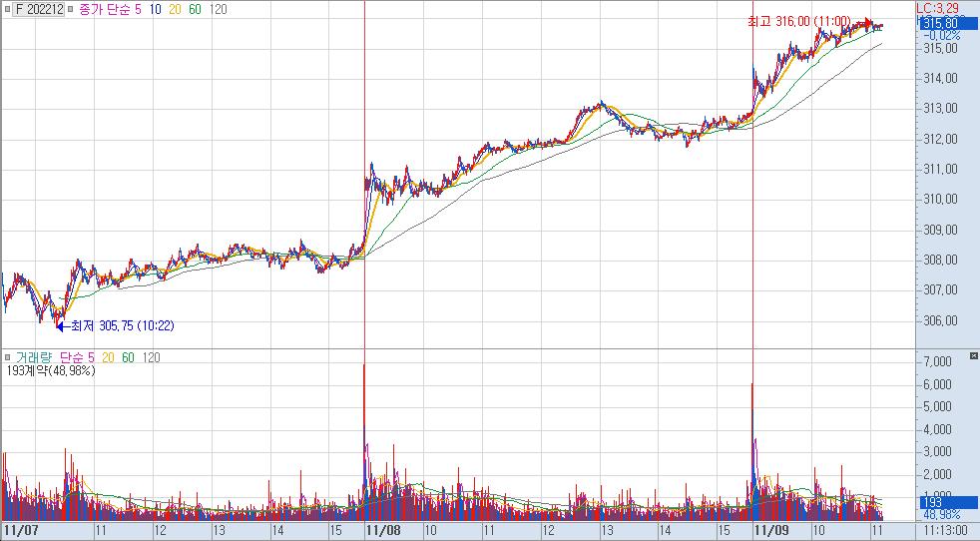Click the 307,00 price axis label

tap(940, 289)
